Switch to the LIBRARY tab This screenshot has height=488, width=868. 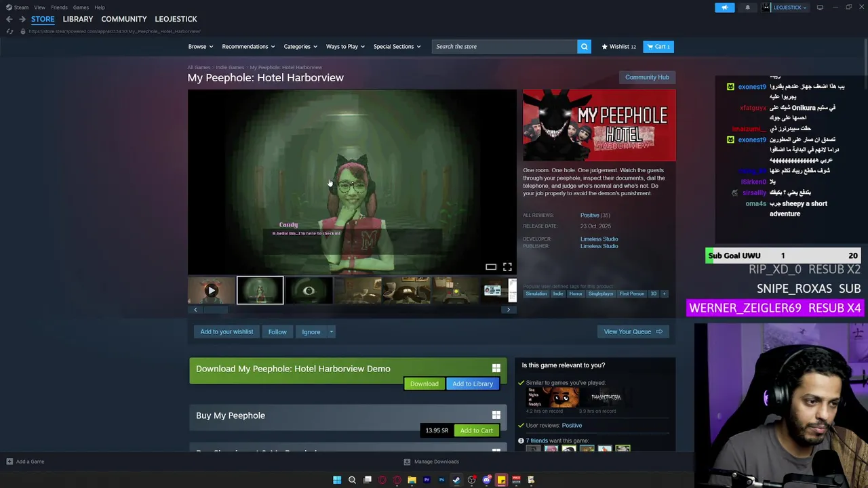click(x=78, y=19)
